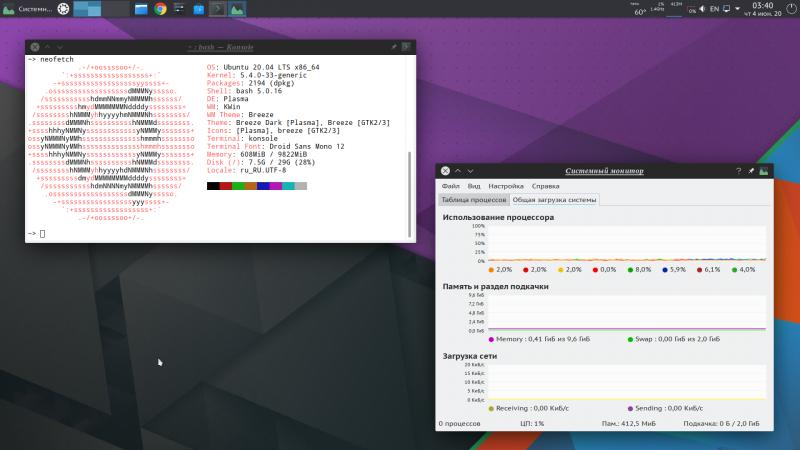Image resolution: width=800 pixels, height=450 pixels.
Task: Click status bar text 'Подкачка: 0 Б / 2,0 ГиБ'
Action: tap(721, 423)
